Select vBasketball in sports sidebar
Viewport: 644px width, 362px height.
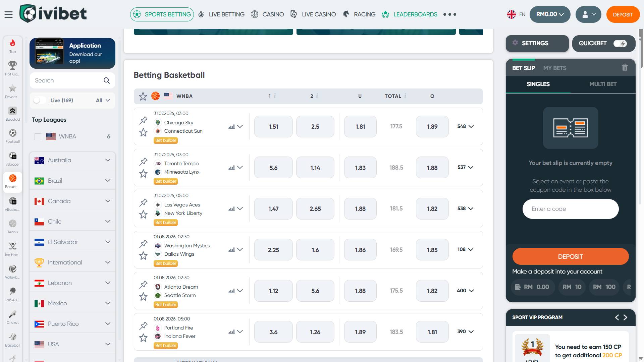[13, 204]
